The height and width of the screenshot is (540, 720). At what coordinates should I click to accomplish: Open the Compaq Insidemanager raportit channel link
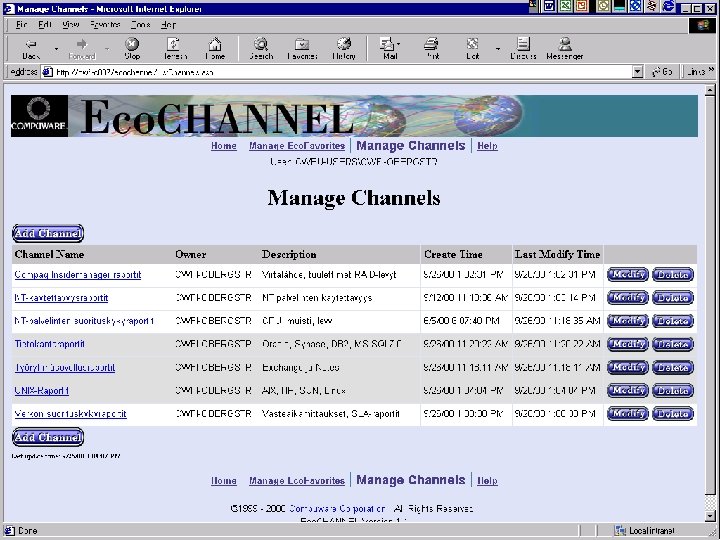click(x=78, y=275)
